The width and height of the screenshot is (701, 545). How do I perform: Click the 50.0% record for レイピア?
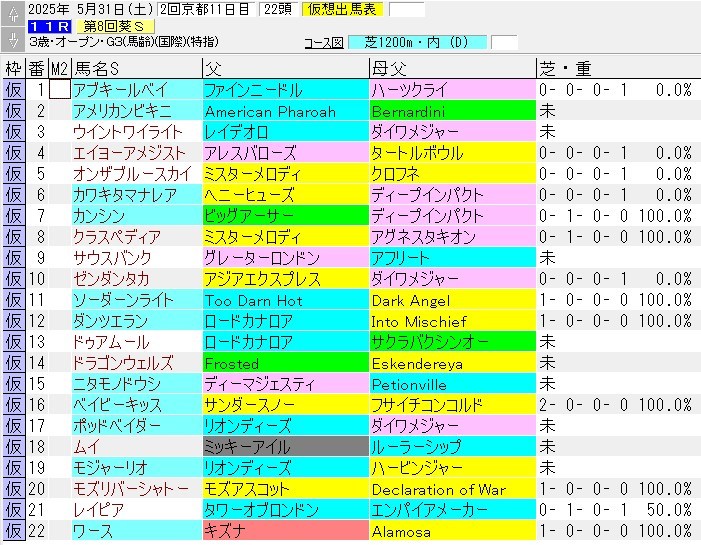[669, 510]
